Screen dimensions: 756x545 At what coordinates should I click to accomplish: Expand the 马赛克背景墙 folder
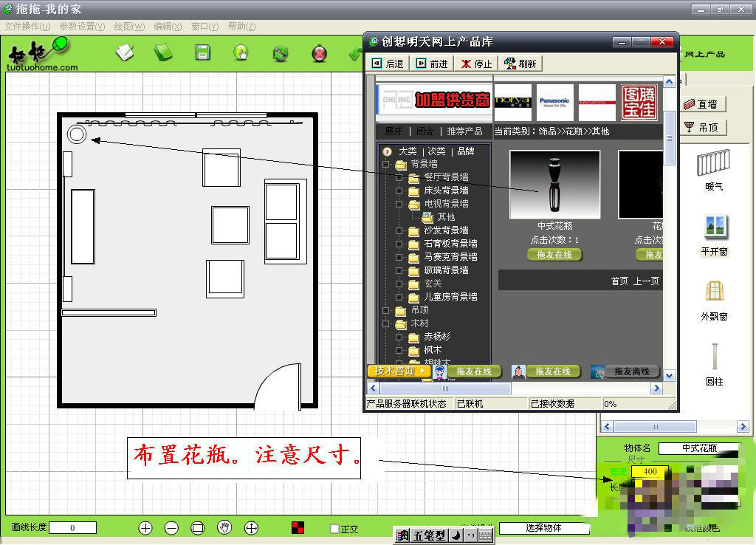(x=399, y=257)
